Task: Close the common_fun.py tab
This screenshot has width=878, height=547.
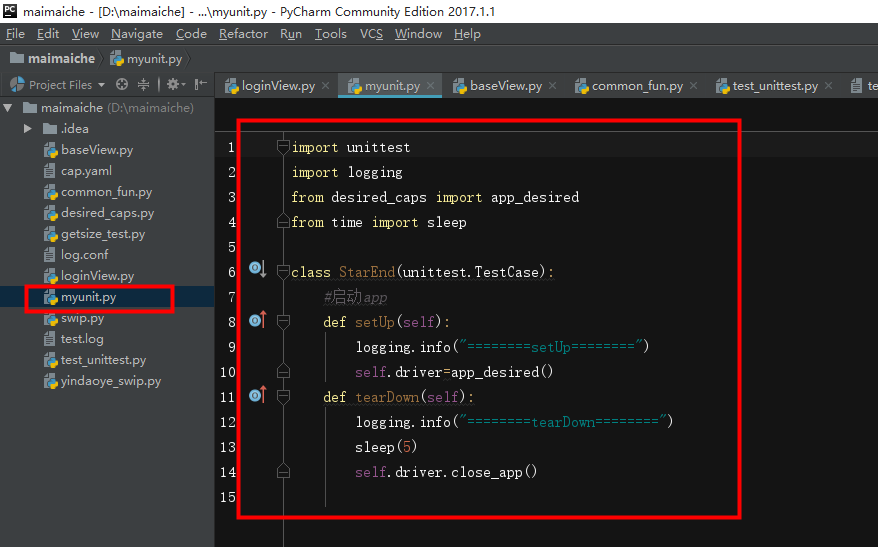Action: pos(693,86)
